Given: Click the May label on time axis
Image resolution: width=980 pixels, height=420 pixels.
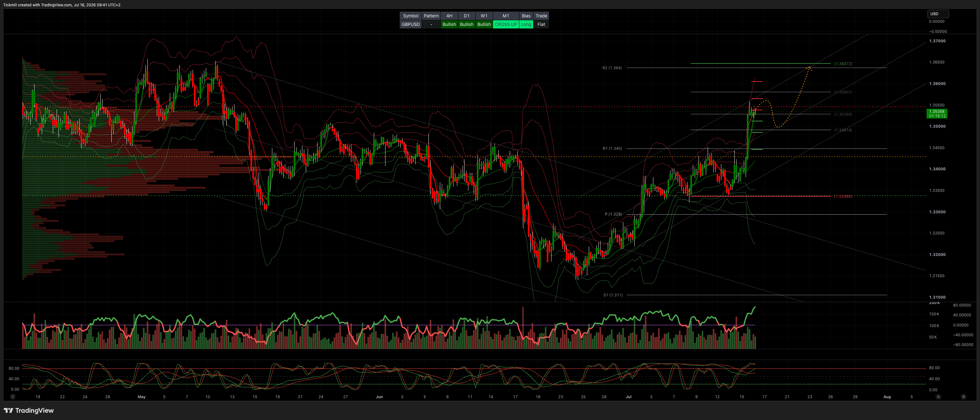Looking at the screenshot, I should tap(142, 397).
